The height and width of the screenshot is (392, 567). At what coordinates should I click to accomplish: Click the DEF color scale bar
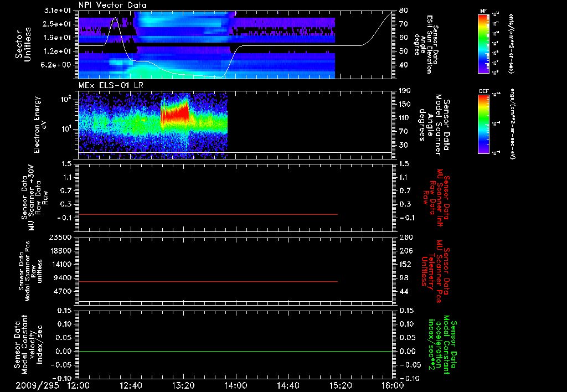(484, 124)
